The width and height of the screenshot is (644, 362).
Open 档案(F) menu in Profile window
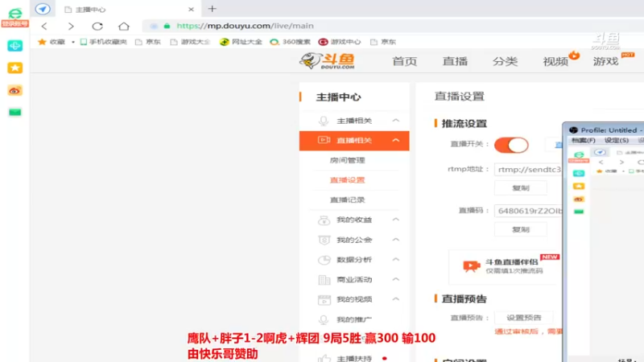(x=584, y=140)
